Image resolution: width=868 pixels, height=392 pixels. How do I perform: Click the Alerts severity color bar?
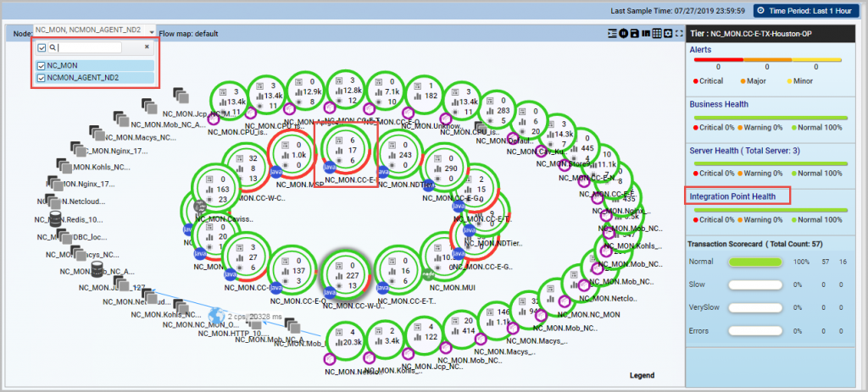[767, 60]
